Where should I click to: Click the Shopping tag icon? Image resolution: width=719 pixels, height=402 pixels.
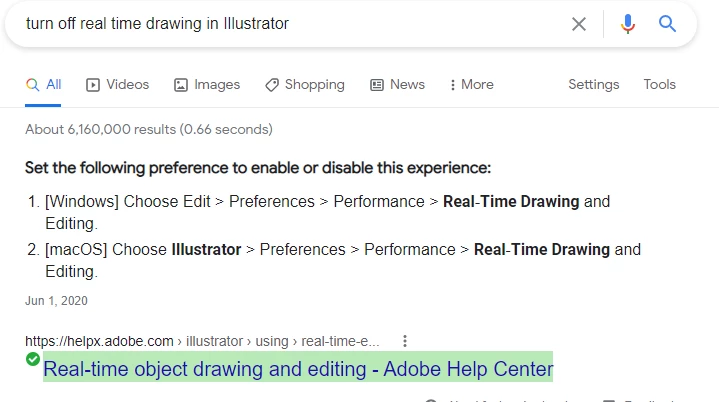click(271, 85)
